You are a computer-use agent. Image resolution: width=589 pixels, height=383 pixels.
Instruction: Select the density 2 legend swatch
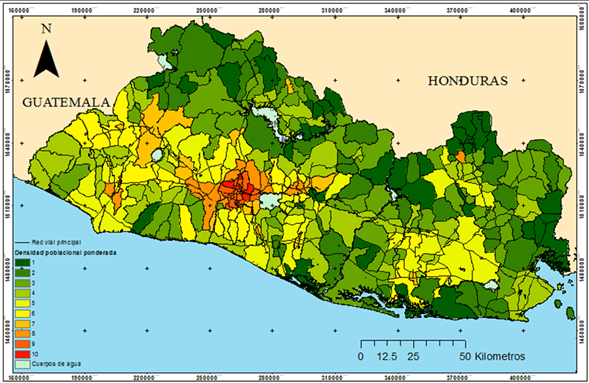click(x=22, y=273)
